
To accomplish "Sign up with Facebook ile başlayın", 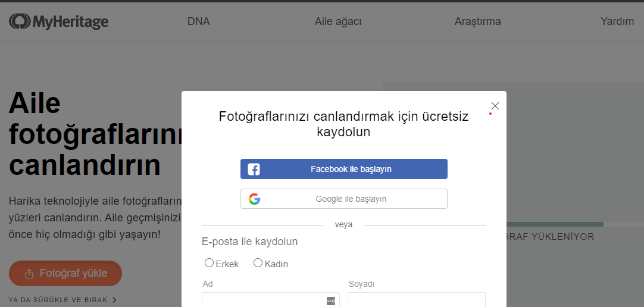I will (x=344, y=169).
